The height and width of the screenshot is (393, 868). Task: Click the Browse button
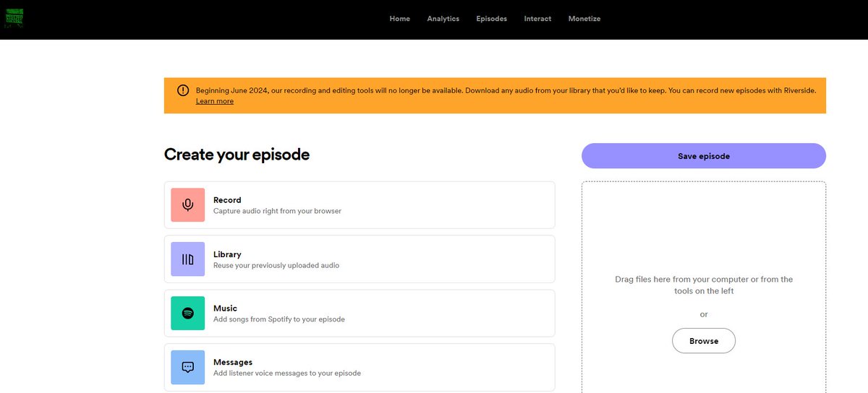704,341
